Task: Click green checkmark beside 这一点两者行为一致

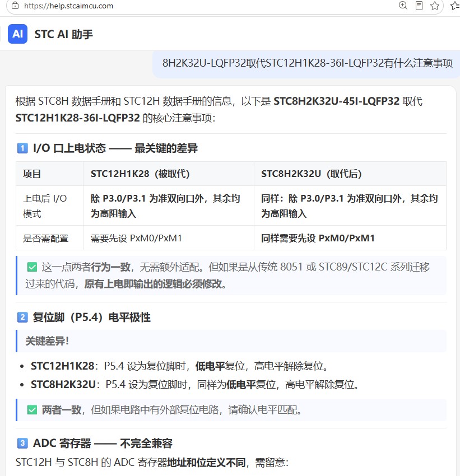Action: 32,267
